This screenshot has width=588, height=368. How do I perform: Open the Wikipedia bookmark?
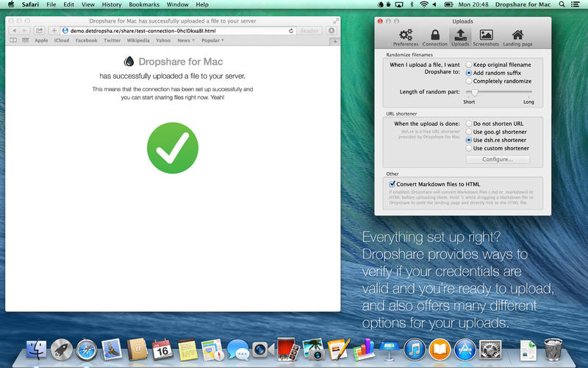point(138,40)
